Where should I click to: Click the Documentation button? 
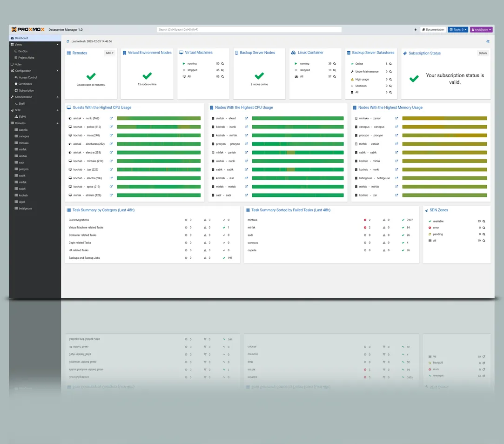[x=433, y=30]
